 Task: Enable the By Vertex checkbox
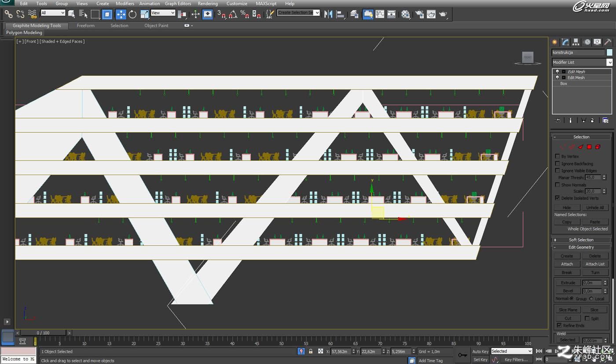click(558, 157)
